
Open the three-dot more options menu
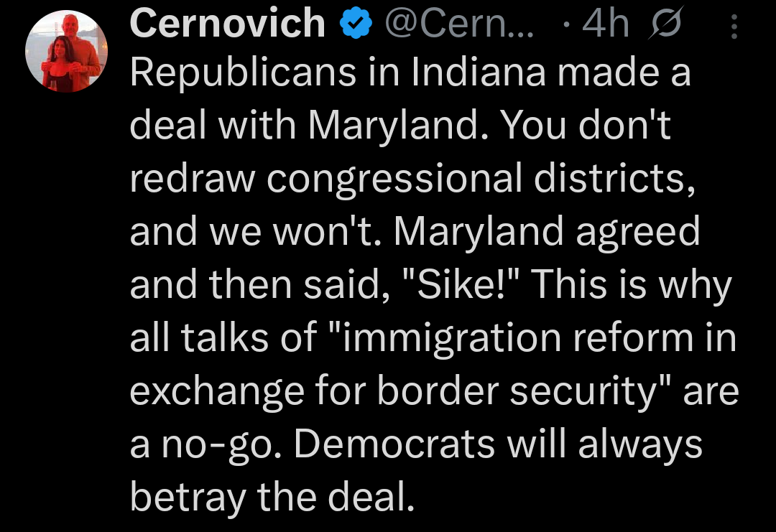[x=734, y=27]
